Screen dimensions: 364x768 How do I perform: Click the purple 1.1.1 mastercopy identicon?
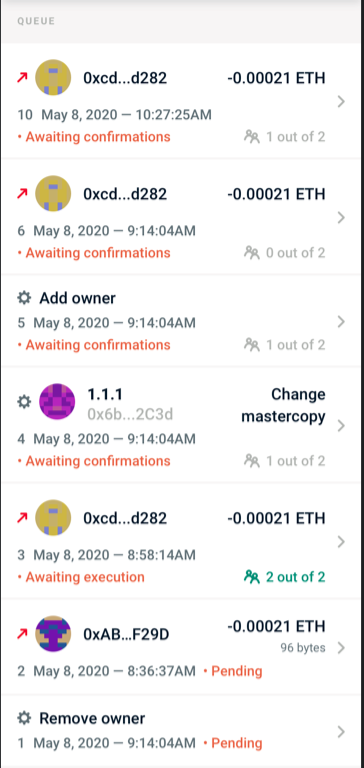(x=57, y=402)
